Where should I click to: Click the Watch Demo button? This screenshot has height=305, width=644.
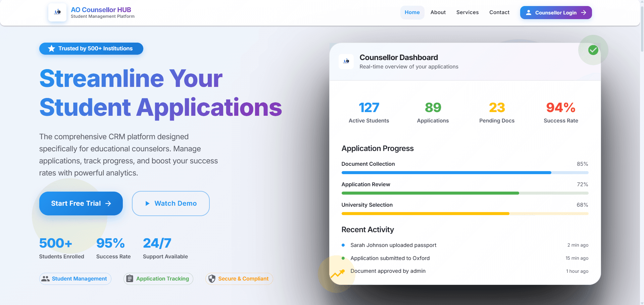click(x=171, y=203)
